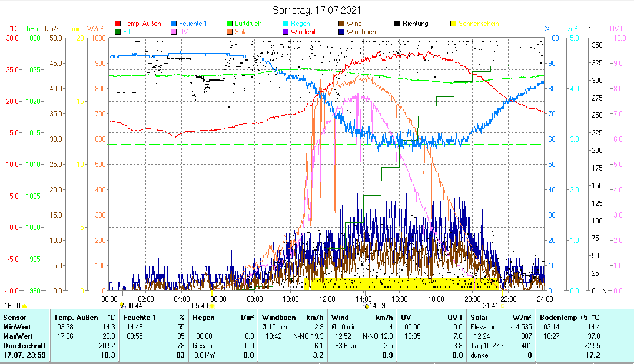Click the dark blue Windböen legend square
This screenshot has height=364, width=634.
[x=342, y=32]
